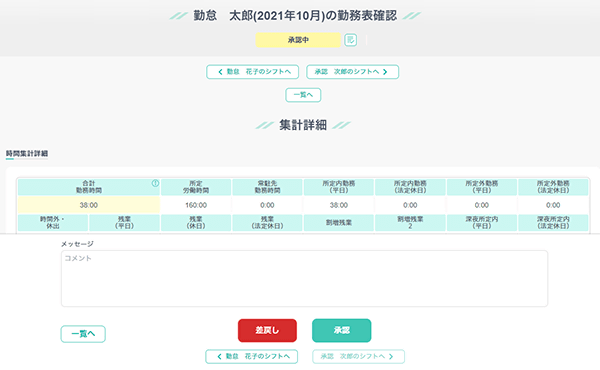
Task: Click the 所定内勤務(平日) column header
Action: coord(339,187)
